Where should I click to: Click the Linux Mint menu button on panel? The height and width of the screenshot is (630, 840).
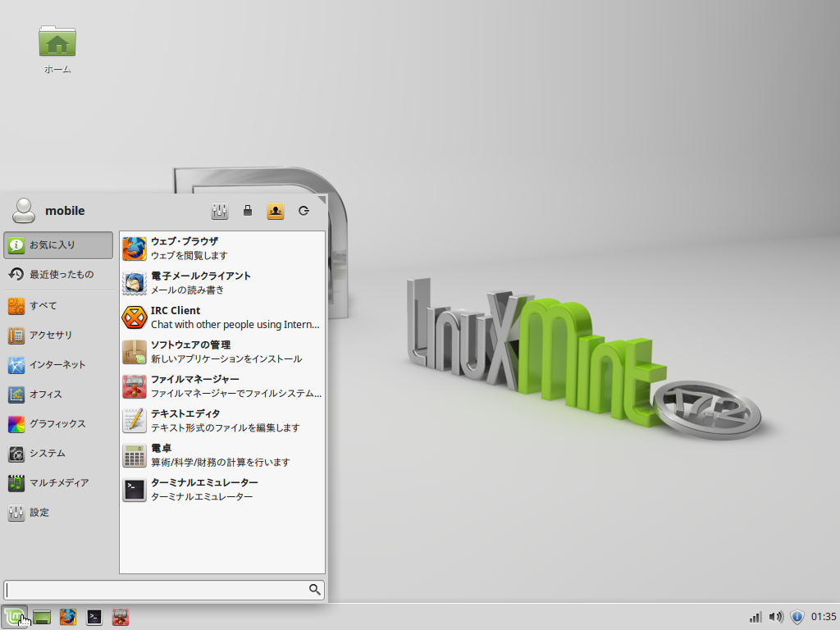15,617
